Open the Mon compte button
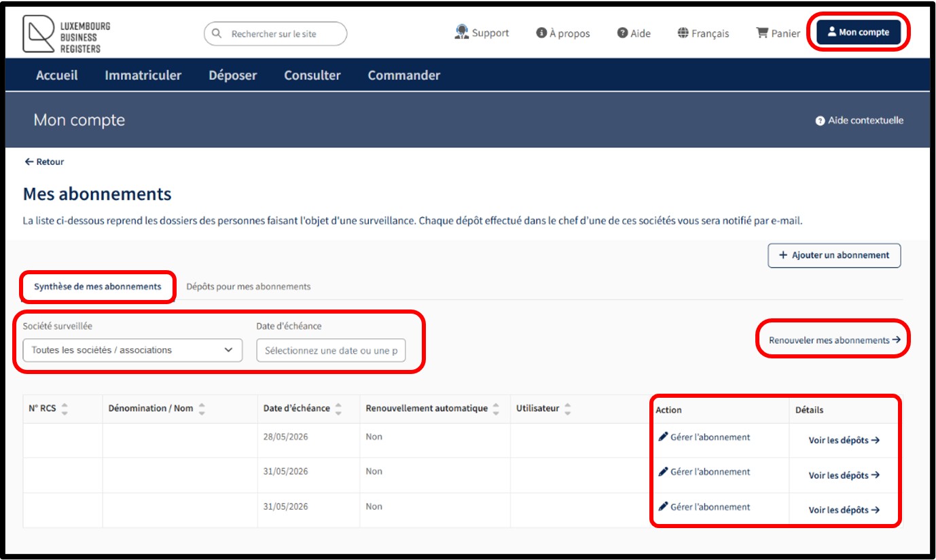The image size is (936, 560). (x=858, y=33)
